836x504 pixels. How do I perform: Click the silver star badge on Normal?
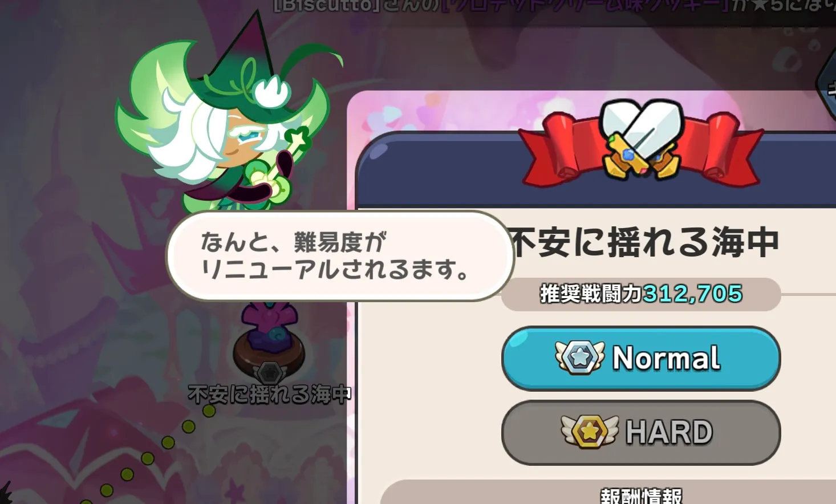tap(580, 357)
